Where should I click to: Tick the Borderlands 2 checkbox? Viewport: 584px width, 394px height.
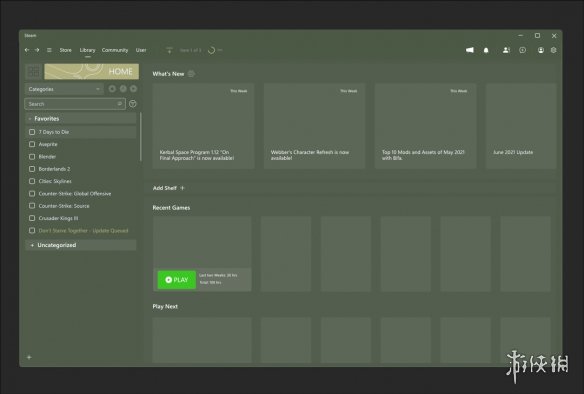32,169
